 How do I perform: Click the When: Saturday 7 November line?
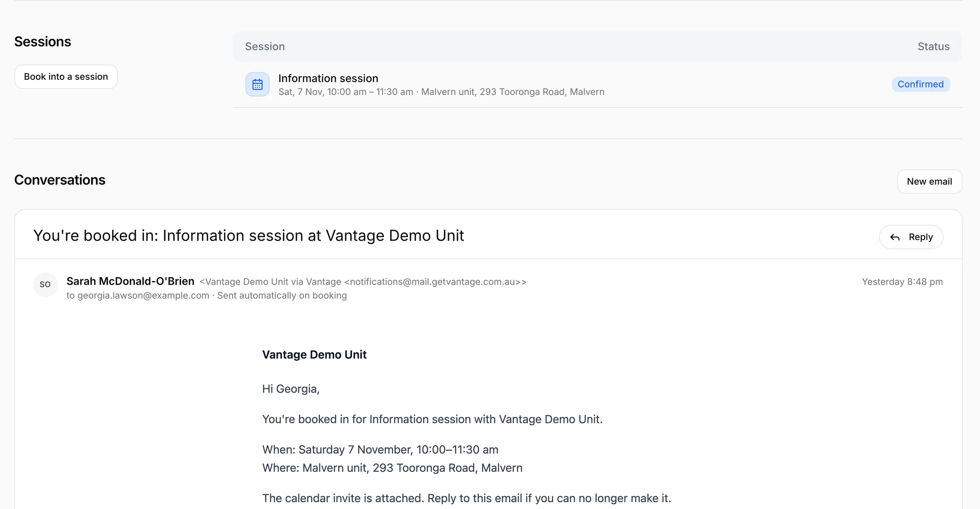click(380, 450)
